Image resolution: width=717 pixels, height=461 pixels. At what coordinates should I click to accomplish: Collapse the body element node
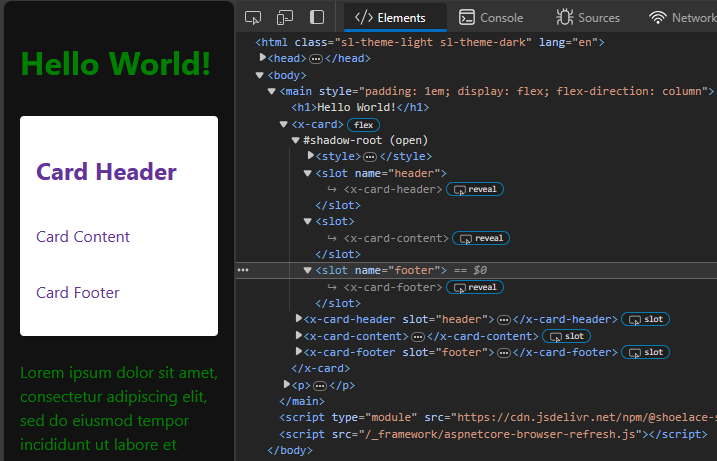(260, 75)
